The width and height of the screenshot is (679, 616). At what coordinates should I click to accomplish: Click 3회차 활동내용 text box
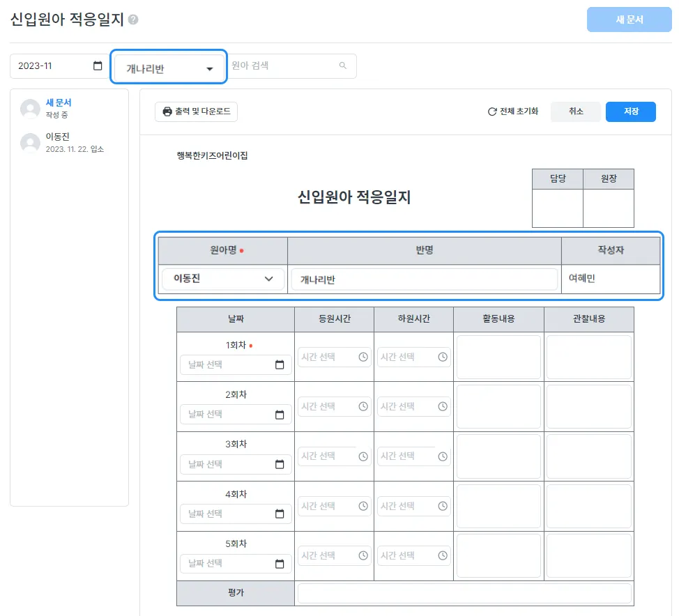[x=499, y=456]
